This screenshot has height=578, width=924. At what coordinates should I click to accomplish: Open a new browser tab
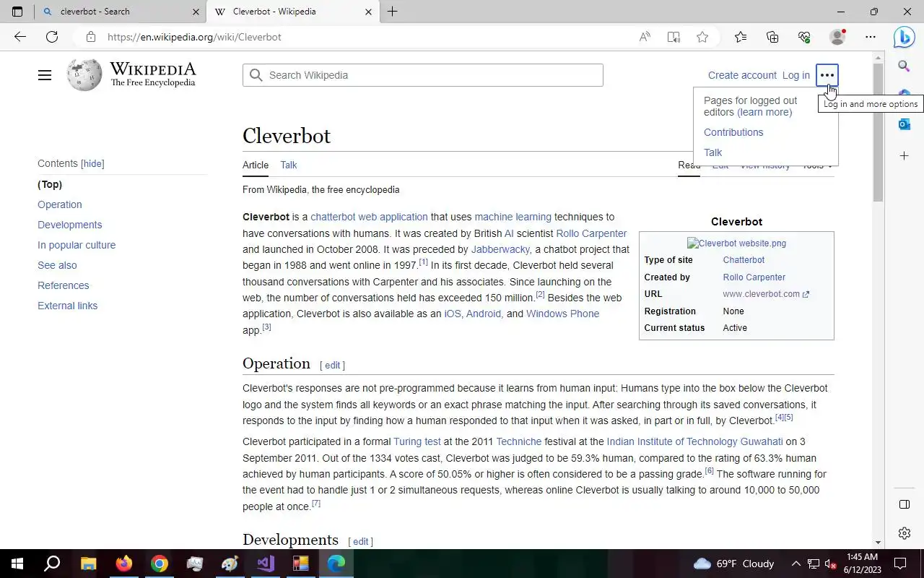392,12
